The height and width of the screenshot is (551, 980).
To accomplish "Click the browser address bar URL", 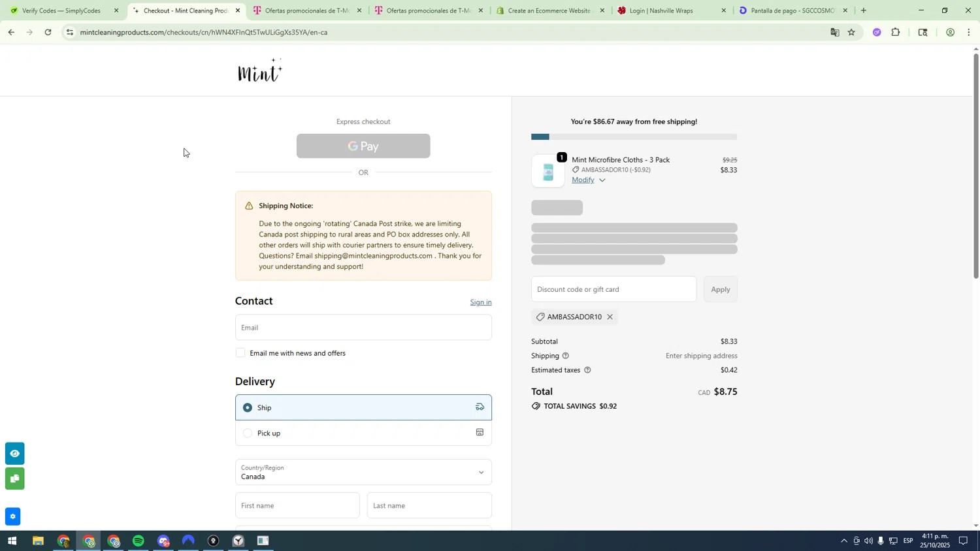I will 204,32.
